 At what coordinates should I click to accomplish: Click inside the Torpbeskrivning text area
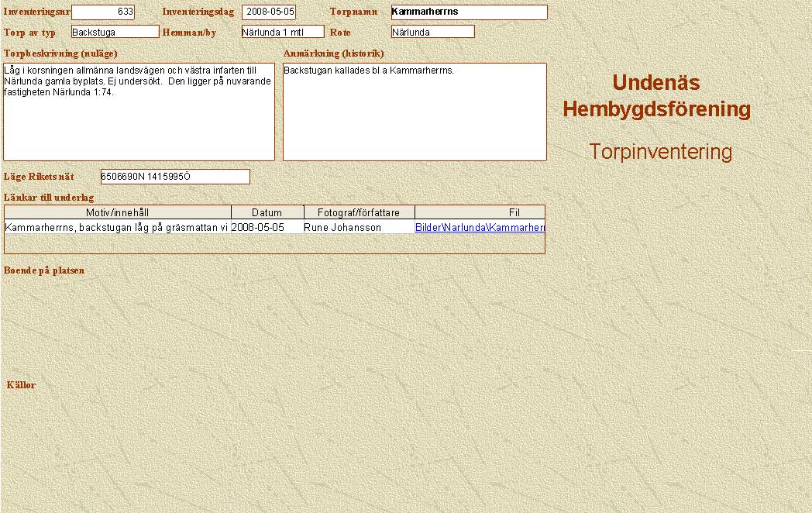pyautogui.click(x=139, y=112)
